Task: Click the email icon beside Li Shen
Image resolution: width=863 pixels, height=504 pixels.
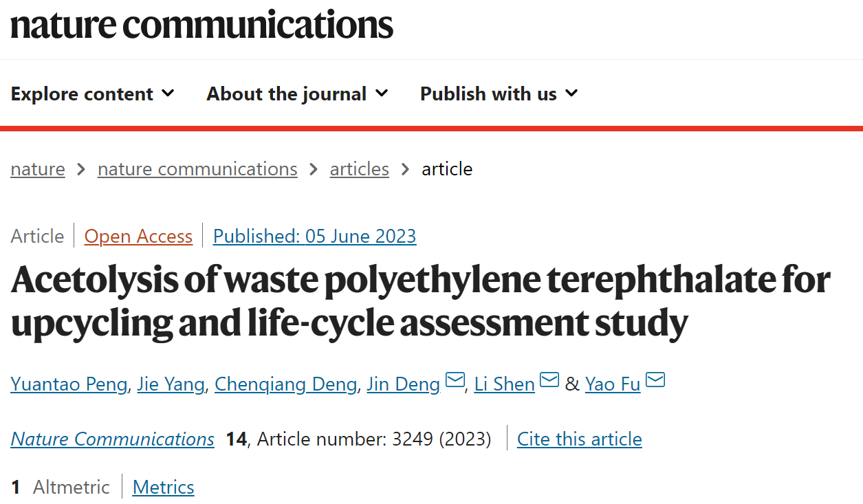Action: coord(549,380)
